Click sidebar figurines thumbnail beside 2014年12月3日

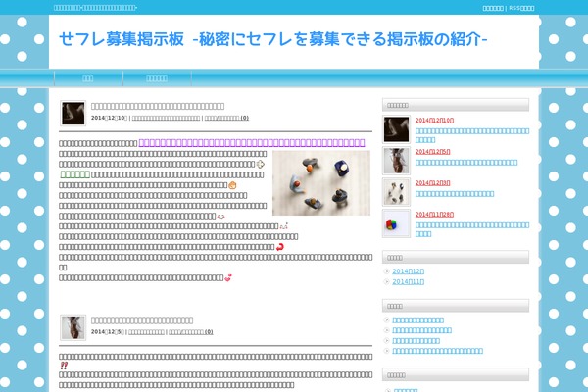(x=396, y=192)
